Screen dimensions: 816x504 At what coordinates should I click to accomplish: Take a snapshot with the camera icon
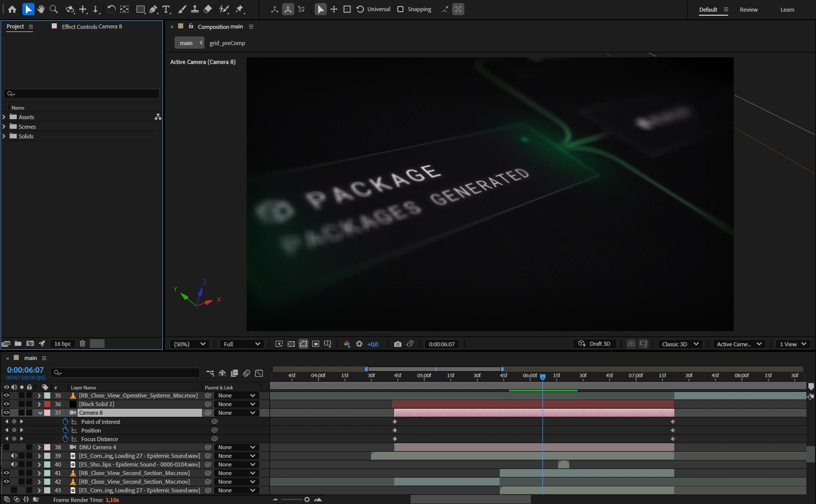[397, 344]
